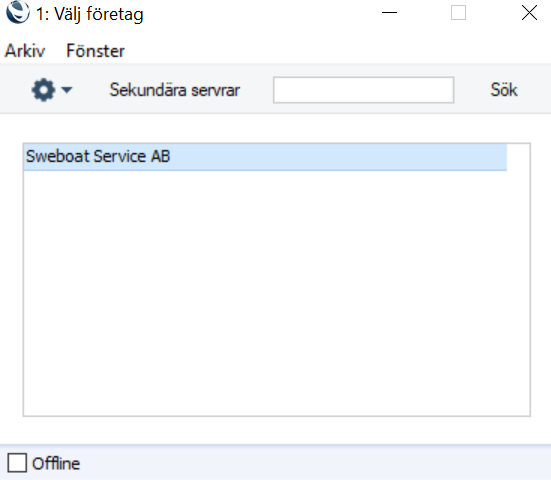This screenshot has height=480, width=551.
Task: Click white margin right of highlighted Sweboat row
Action: coord(518,157)
